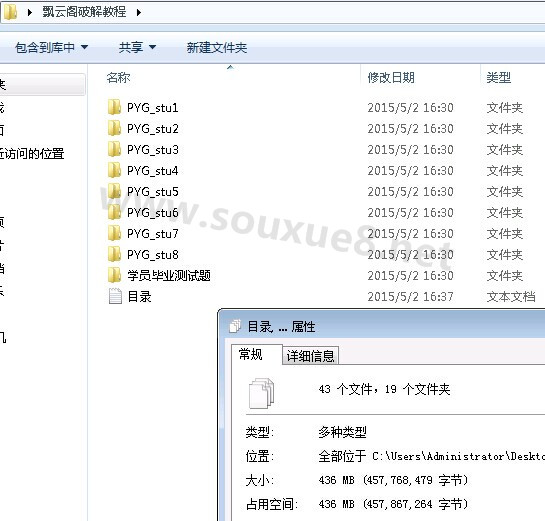Switch to the 详细信息 tab
The image size is (545, 521).
[x=310, y=355]
